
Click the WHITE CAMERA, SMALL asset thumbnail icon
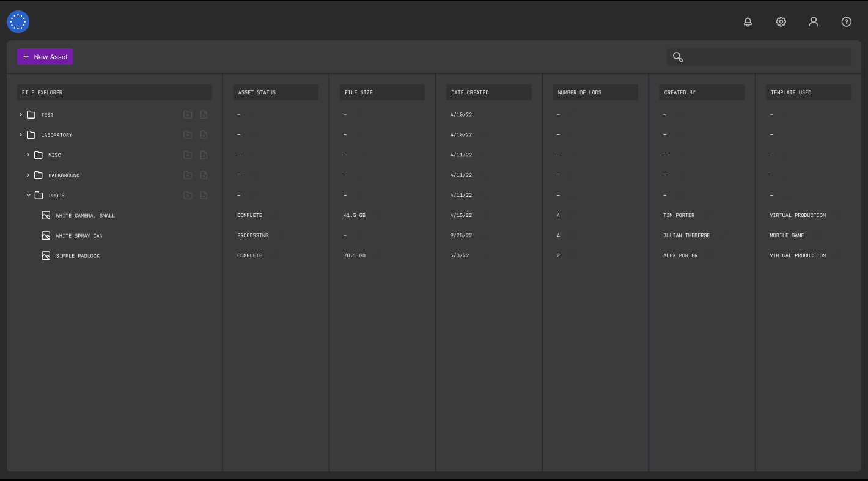46,215
